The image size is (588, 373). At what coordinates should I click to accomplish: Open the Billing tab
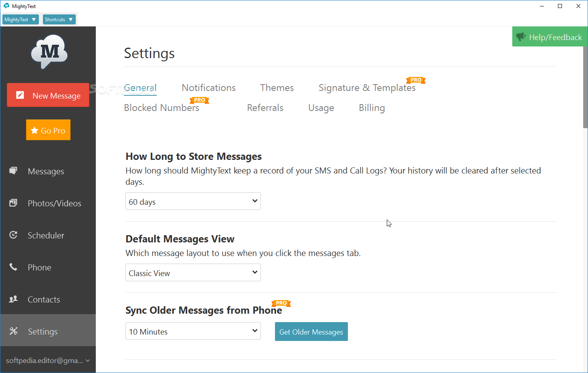pos(372,108)
